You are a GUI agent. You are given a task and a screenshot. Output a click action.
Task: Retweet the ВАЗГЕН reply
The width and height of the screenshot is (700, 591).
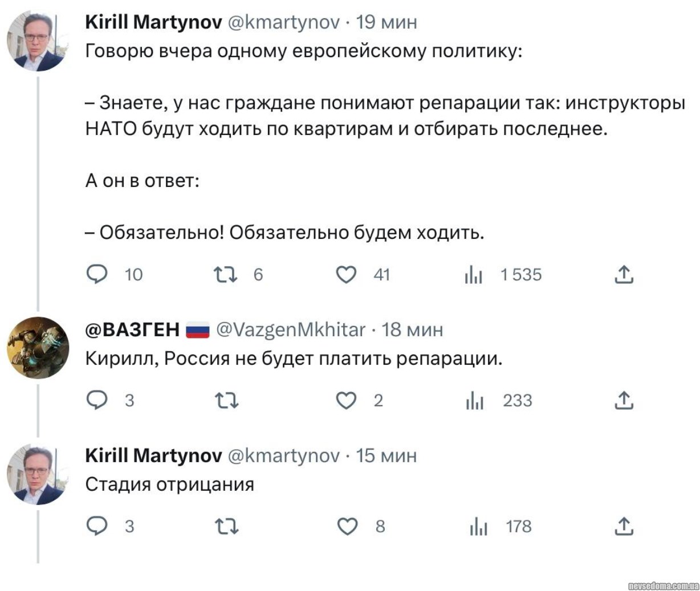(226, 401)
